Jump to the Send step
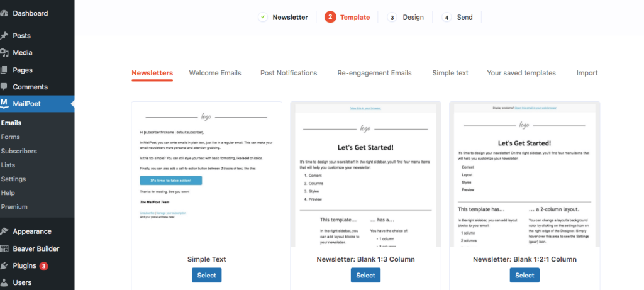Screen dimensions: 644x290 465,17
